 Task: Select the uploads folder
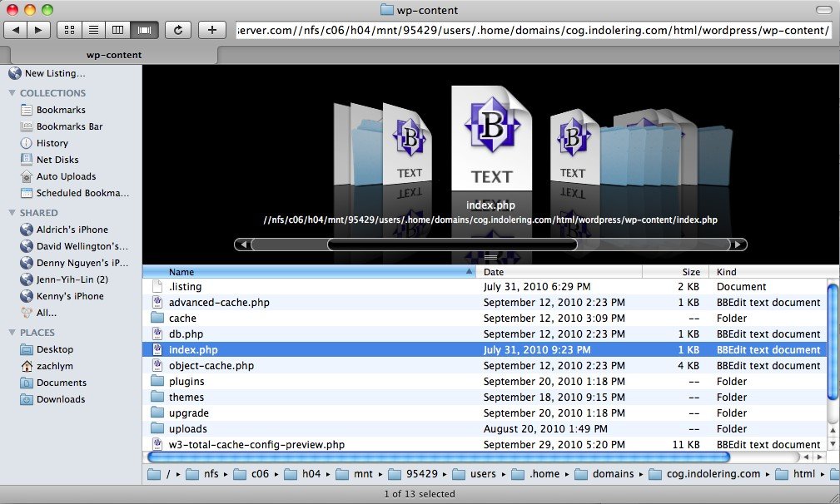485,428
